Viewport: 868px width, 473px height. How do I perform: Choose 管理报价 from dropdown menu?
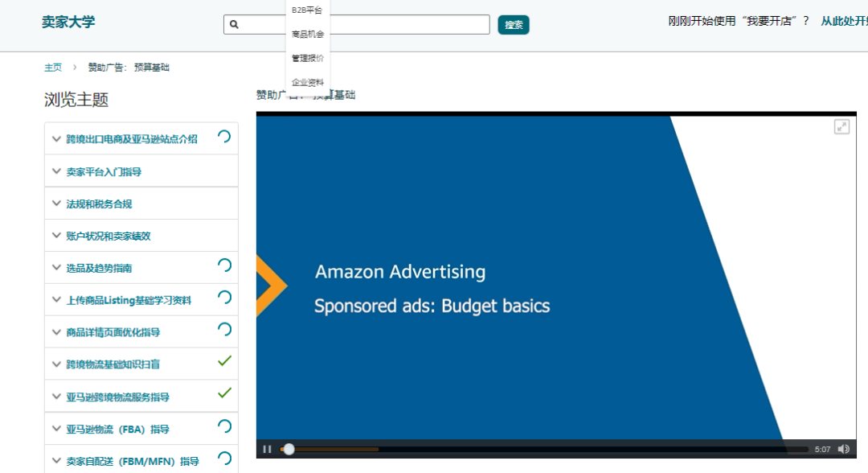tap(307, 58)
